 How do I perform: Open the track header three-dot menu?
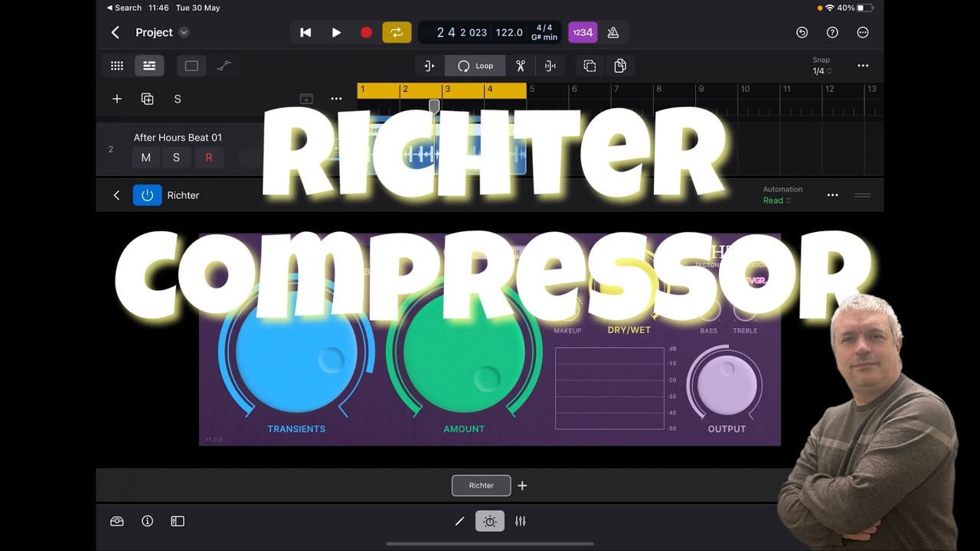(x=336, y=99)
